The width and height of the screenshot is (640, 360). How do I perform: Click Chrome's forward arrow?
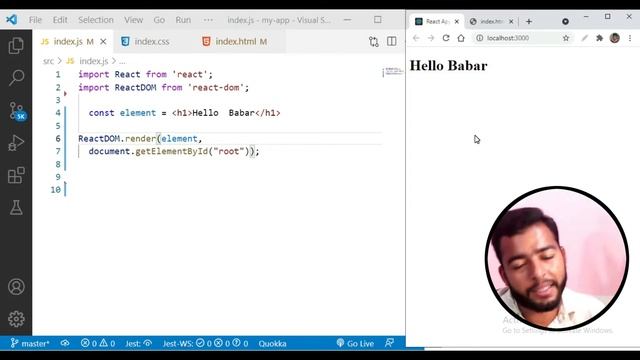point(431,38)
